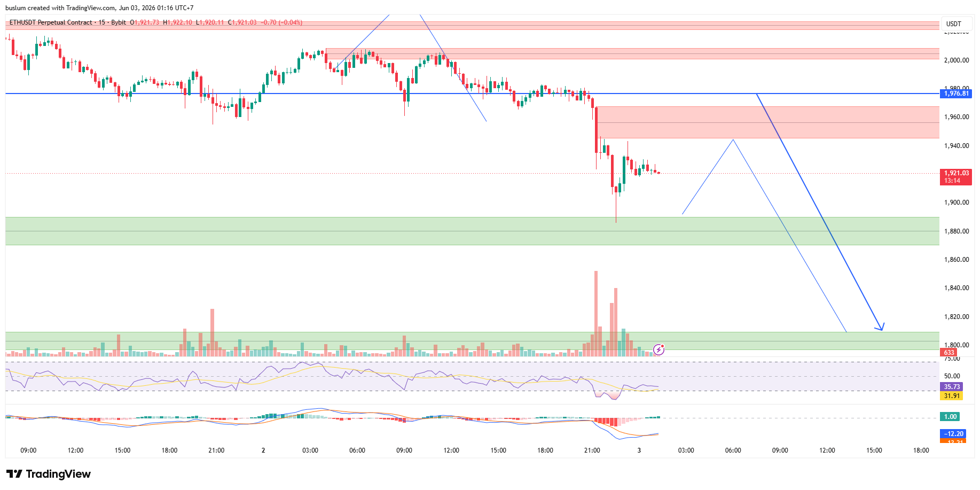Click the last 18:00 label on time axis

pos(921,450)
